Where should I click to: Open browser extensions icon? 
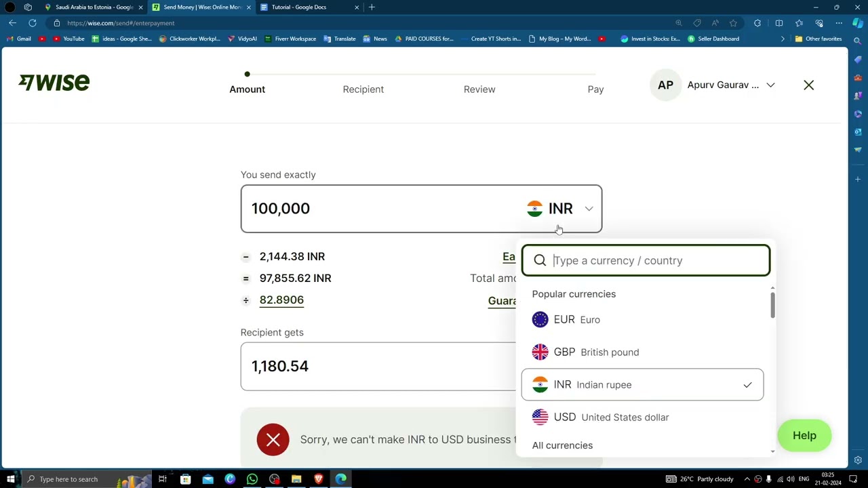[757, 23]
